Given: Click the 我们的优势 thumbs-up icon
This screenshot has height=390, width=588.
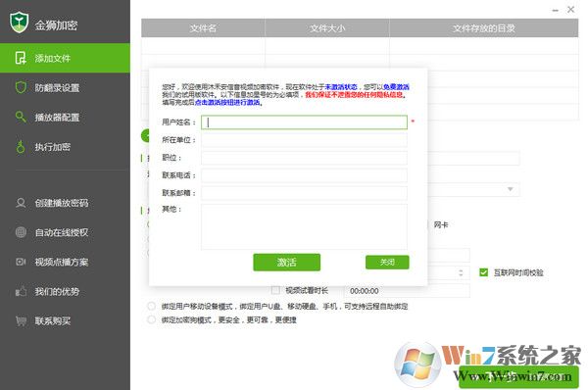Looking at the screenshot, I should tap(21, 291).
